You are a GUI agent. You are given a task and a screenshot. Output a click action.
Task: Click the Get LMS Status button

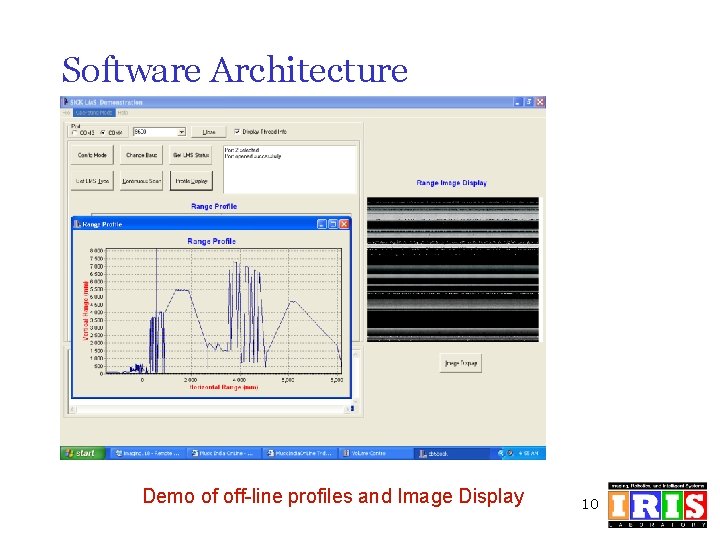(191, 155)
